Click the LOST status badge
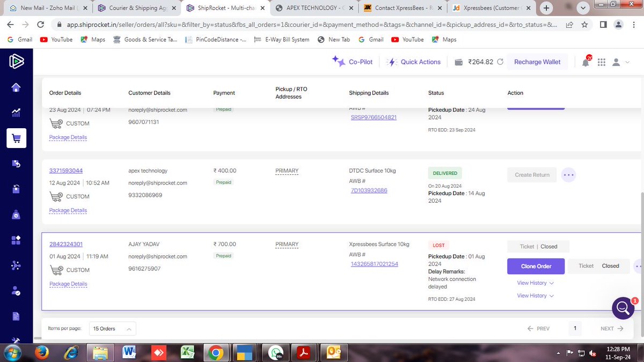 pos(438,245)
